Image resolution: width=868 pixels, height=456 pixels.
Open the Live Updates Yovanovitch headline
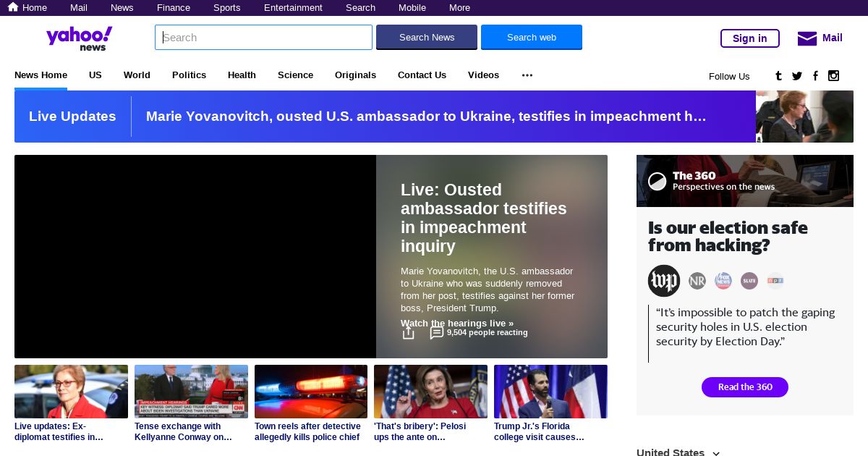coord(426,117)
